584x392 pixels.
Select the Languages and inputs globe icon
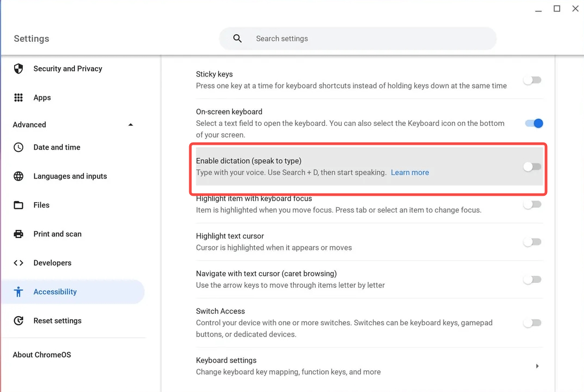click(x=18, y=176)
